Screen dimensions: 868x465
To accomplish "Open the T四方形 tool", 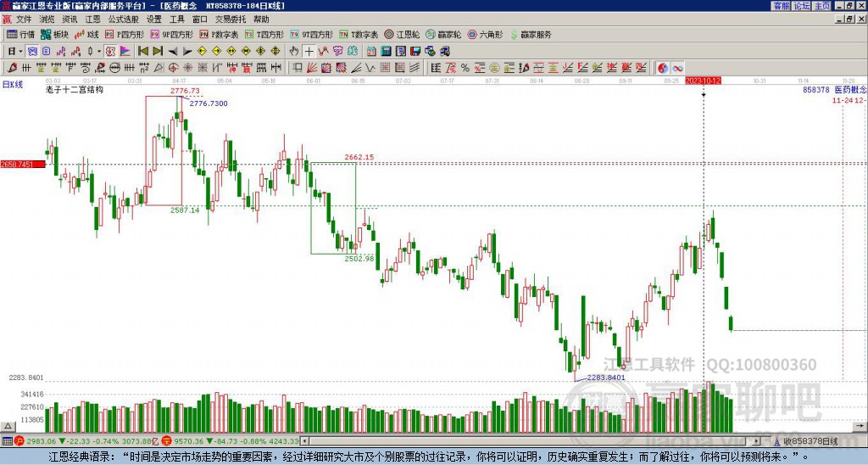I will coord(264,34).
